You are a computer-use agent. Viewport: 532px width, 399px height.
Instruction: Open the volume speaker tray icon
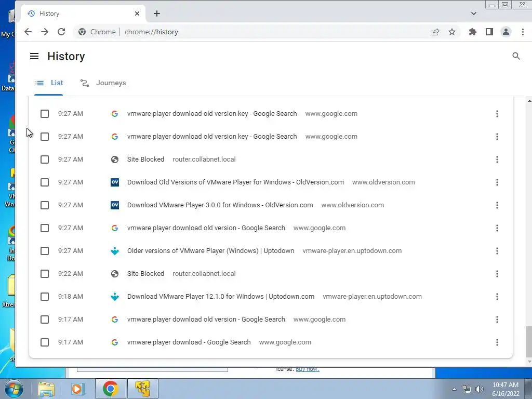click(480, 389)
